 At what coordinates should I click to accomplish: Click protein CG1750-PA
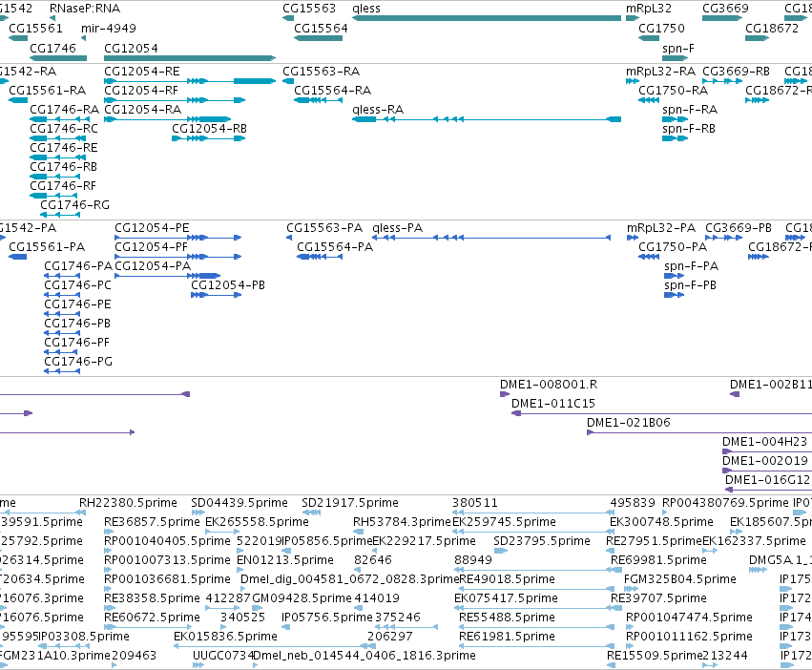pos(649,257)
